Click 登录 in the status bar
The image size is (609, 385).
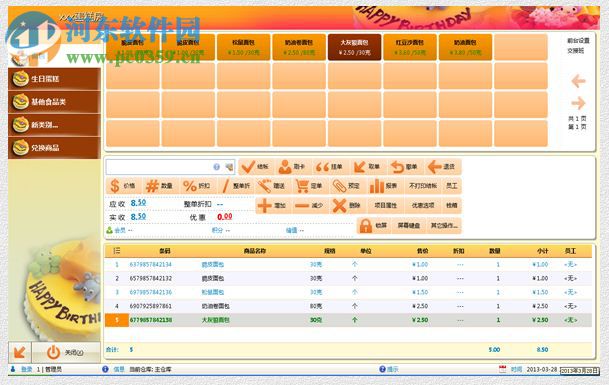26,369
